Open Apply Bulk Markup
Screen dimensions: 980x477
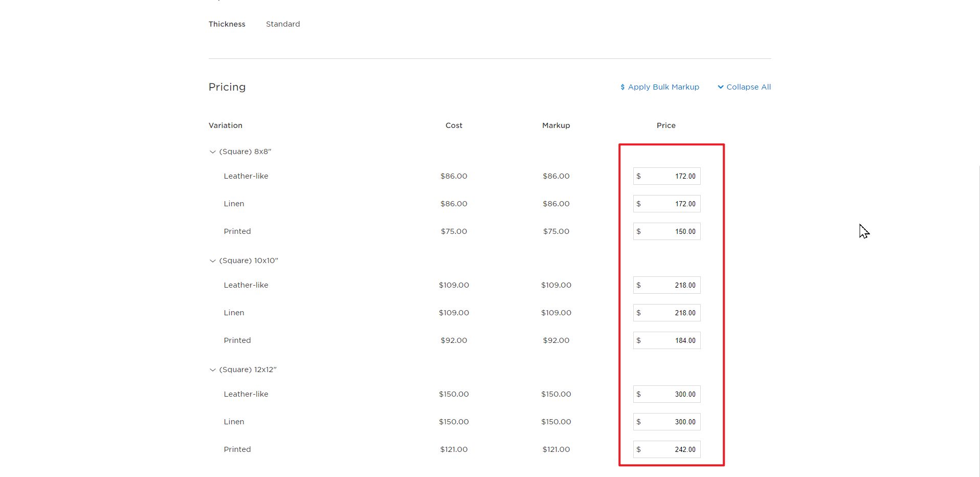click(x=660, y=87)
